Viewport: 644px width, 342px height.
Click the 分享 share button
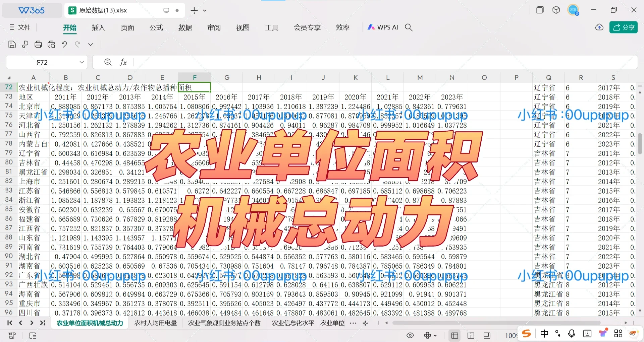(x=623, y=27)
